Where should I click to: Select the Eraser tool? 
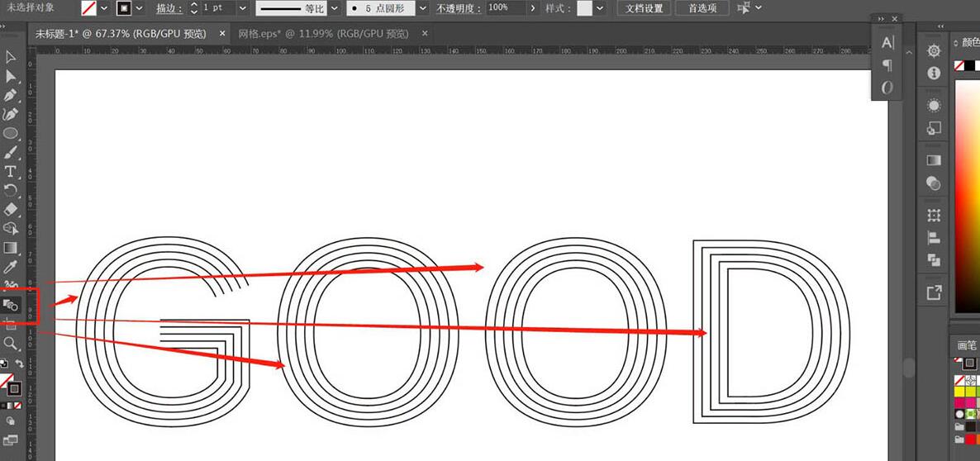pyautogui.click(x=11, y=209)
